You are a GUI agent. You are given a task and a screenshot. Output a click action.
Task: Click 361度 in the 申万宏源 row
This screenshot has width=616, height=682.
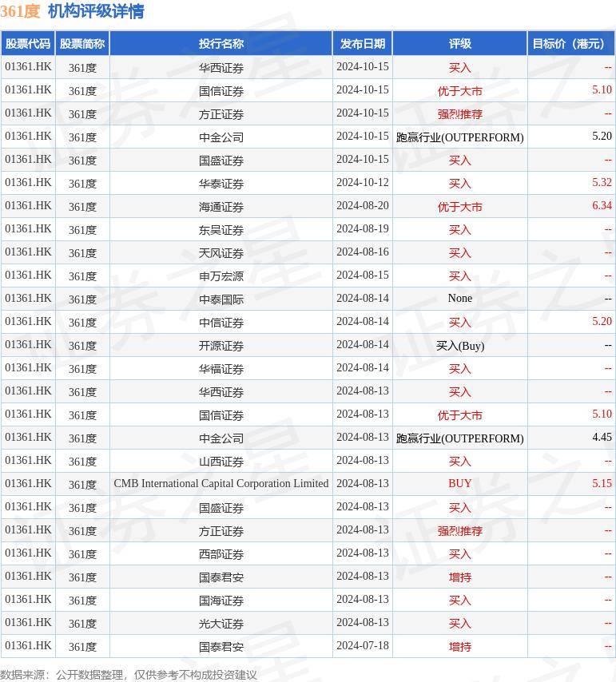point(82,276)
